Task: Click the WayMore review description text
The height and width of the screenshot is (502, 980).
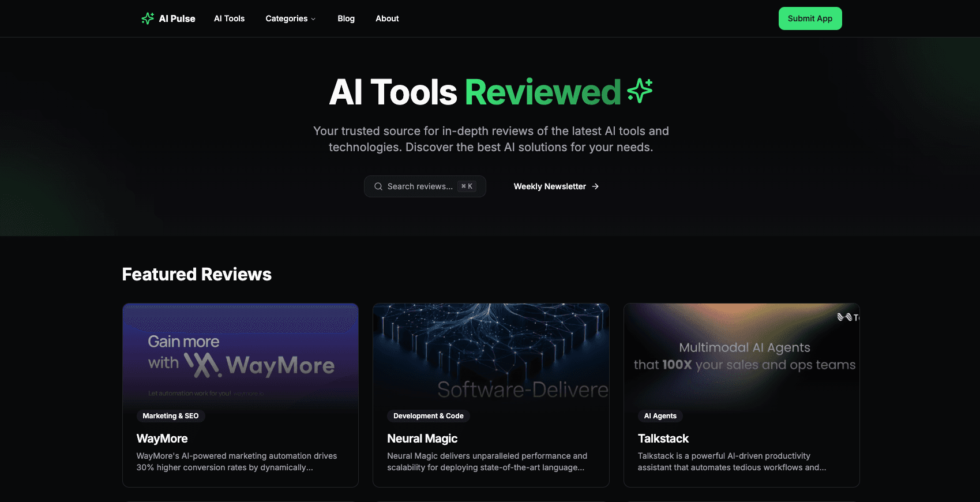Action: [x=236, y=462]
